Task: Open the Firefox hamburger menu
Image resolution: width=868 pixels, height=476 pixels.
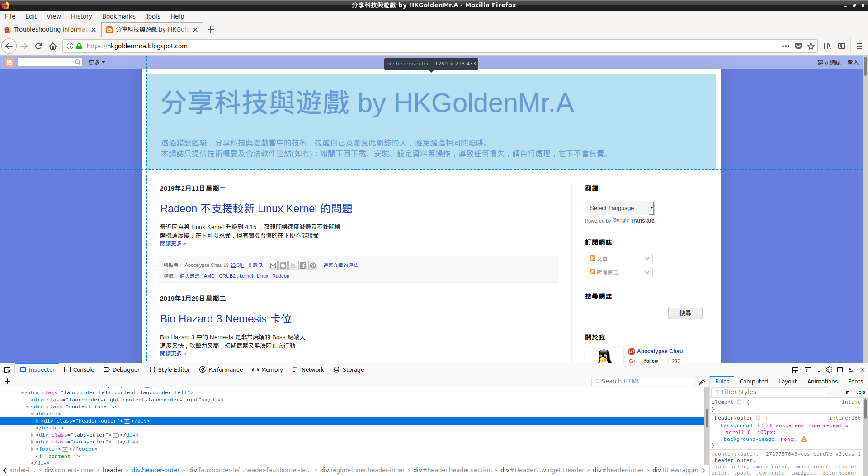Action: [x=859, y=46]
